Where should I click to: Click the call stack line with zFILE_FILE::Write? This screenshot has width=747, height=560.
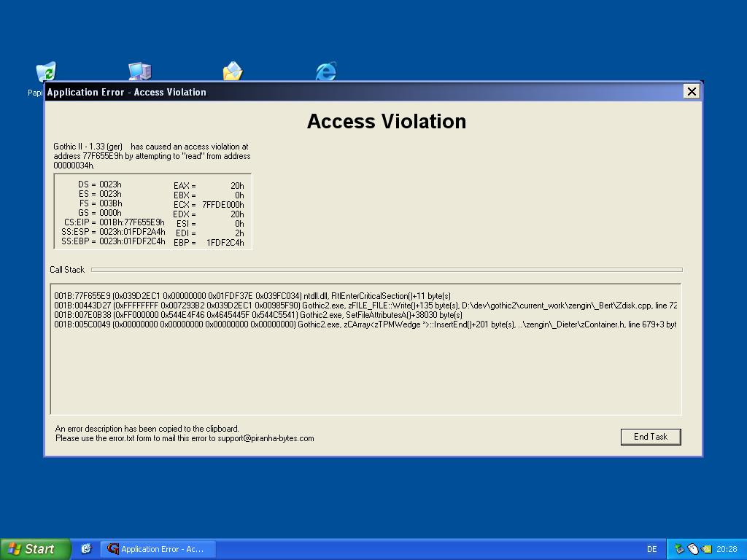(x=365, y=306)
